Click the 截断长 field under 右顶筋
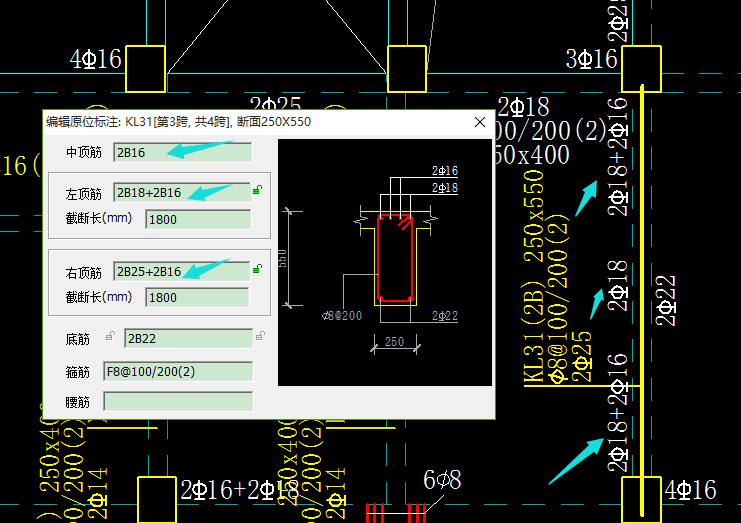Screen dimensions: 741x523 pos(196,297)
